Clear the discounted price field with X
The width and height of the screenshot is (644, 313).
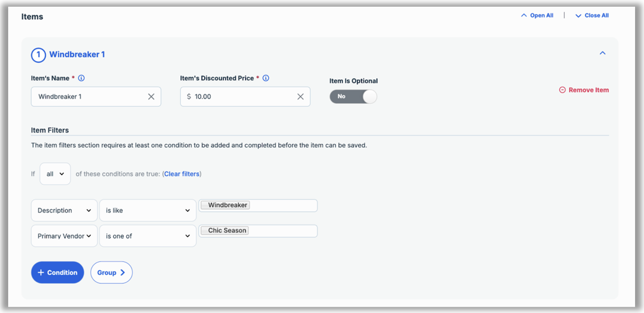click(x=300, y=97)
